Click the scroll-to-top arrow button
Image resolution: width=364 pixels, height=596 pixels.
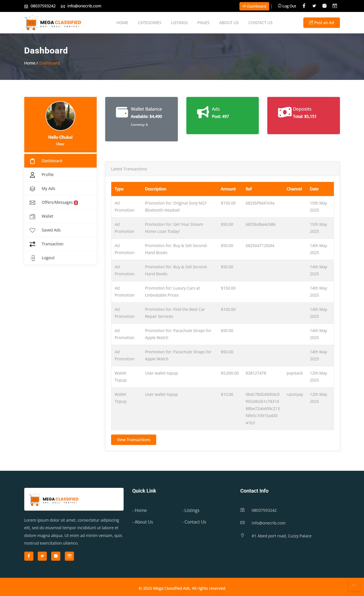(x=354, y=585)
